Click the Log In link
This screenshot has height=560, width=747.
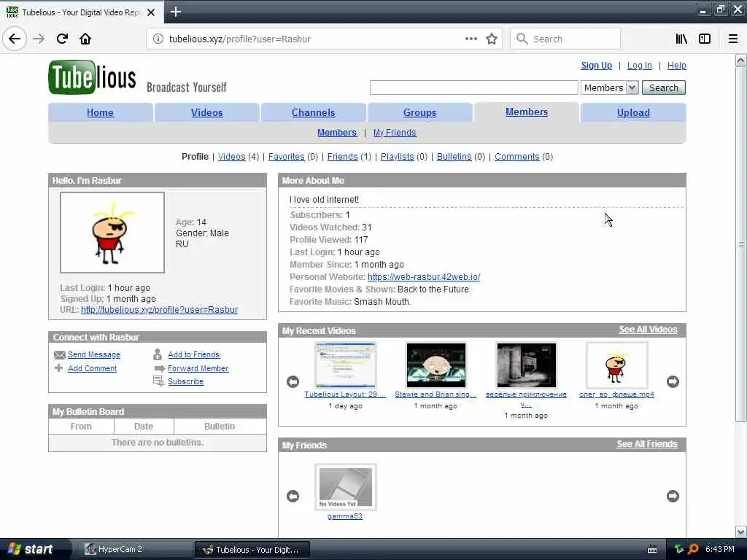point(639,66)
